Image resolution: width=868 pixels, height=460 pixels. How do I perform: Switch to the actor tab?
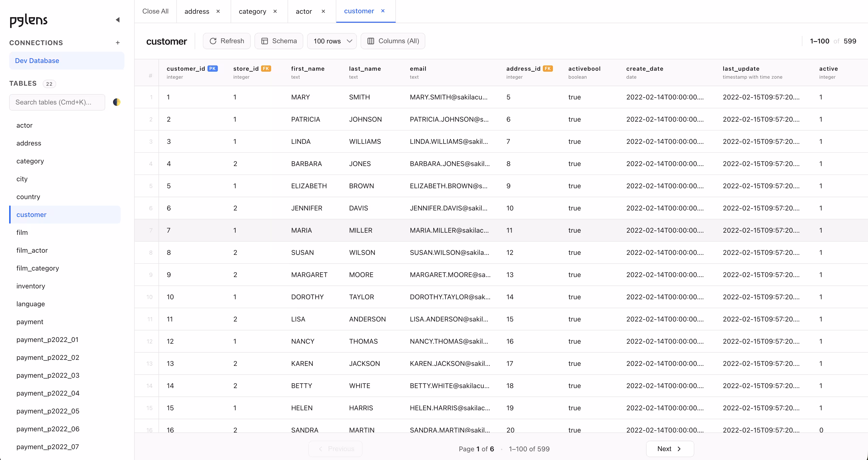303,11
